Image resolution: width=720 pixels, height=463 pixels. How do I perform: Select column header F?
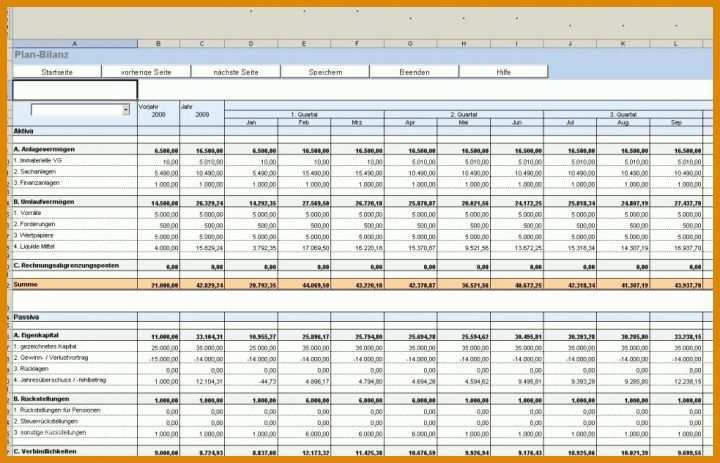357,44
